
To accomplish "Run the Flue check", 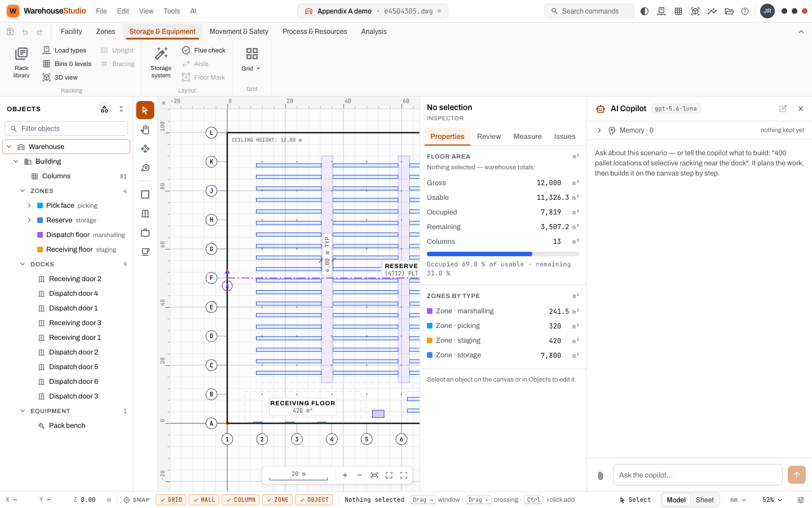I will pos(204,50).
